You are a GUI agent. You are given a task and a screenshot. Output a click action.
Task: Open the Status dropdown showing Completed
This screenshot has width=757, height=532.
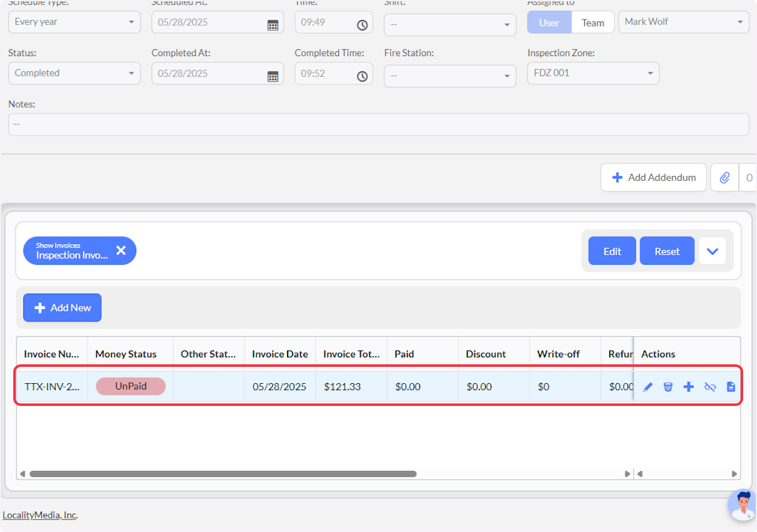coord(74,73)
